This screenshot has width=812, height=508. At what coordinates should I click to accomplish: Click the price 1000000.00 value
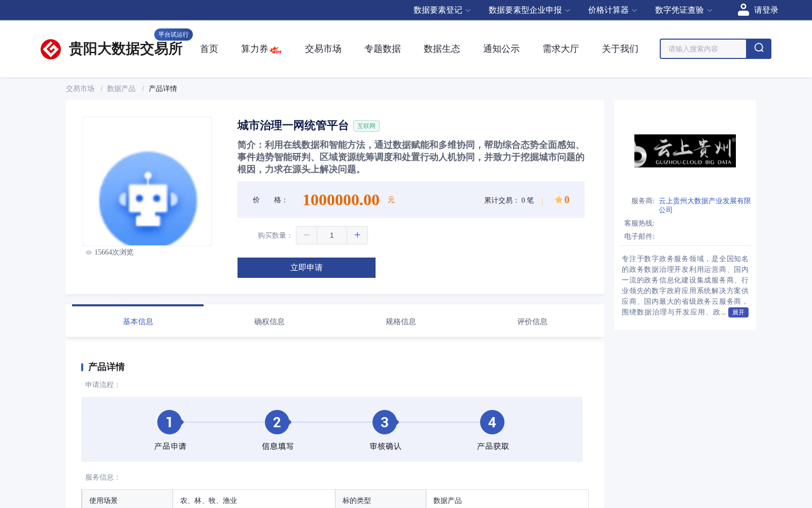click(341, 200)
